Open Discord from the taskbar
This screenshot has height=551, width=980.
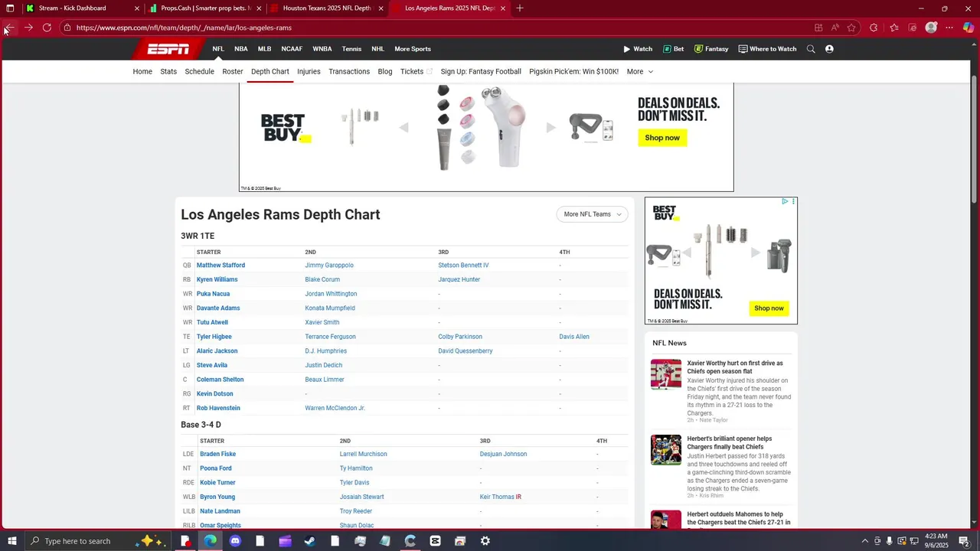click(x=235, y=541)
